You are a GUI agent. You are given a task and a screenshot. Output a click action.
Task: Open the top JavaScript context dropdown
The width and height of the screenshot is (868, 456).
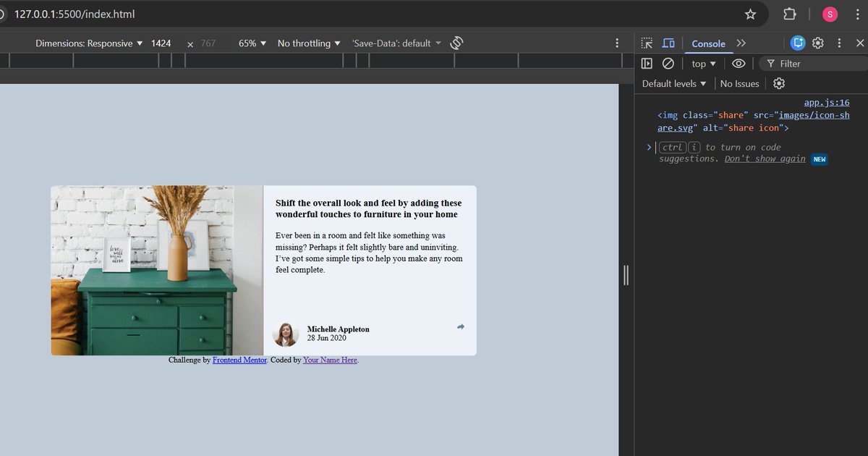704,64
